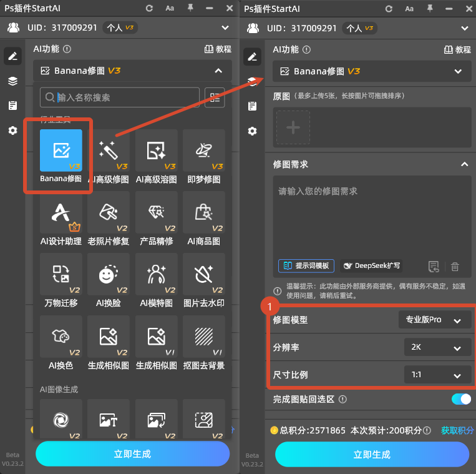Image resolution: width=476 pixels, height=474 pixels.
Task: Click refresh icon in left panel title bar
Action: tap(149, 8)
